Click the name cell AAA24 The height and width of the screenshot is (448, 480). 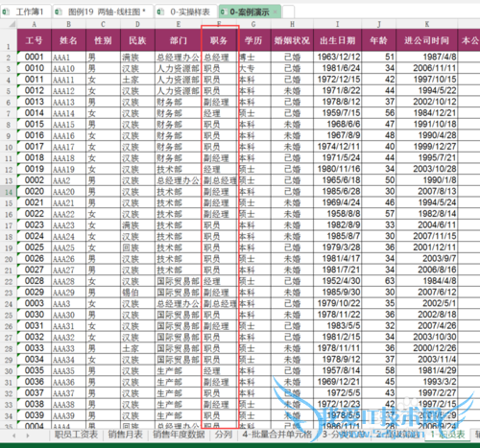(68, 236)
